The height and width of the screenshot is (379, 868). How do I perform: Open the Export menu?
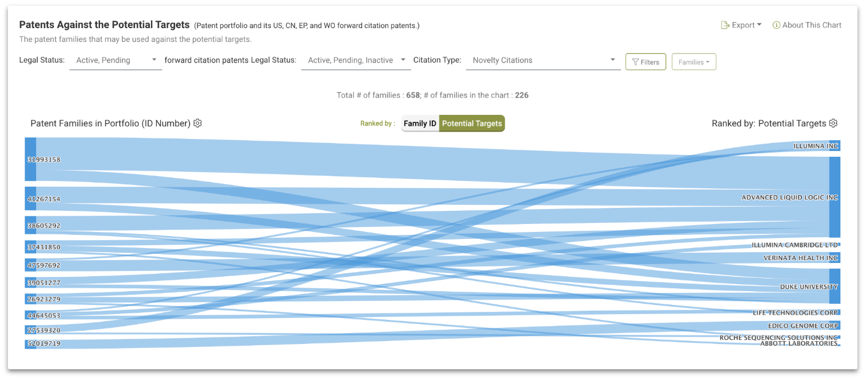tap(742, 25)
